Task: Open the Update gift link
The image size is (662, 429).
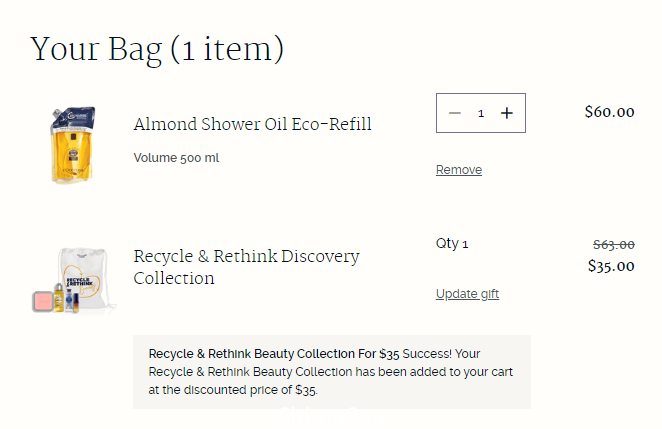Action: 467,293
